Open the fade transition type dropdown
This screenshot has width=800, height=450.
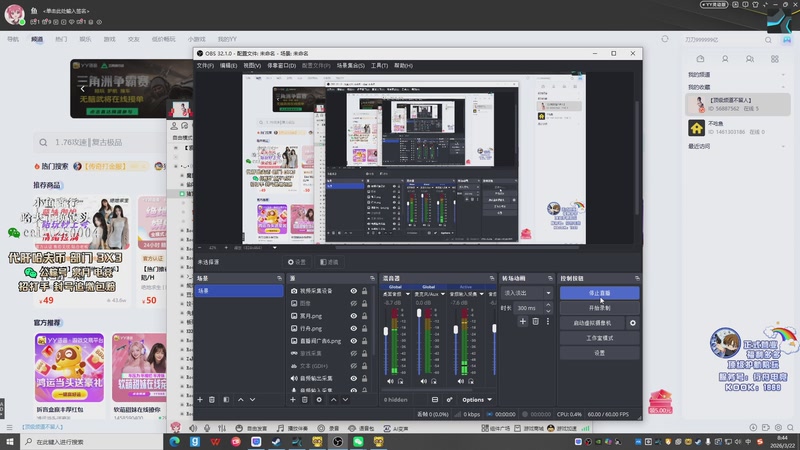tap(527, 293)
